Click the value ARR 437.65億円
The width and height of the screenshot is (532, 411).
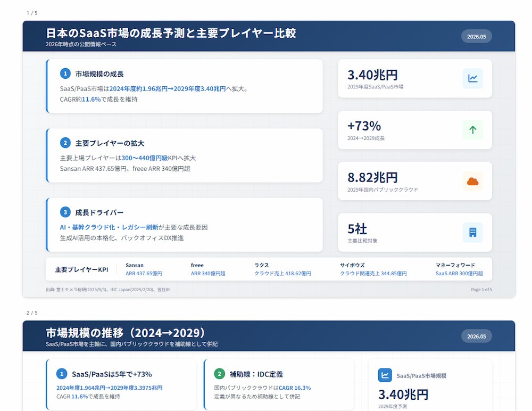[144, 274]
